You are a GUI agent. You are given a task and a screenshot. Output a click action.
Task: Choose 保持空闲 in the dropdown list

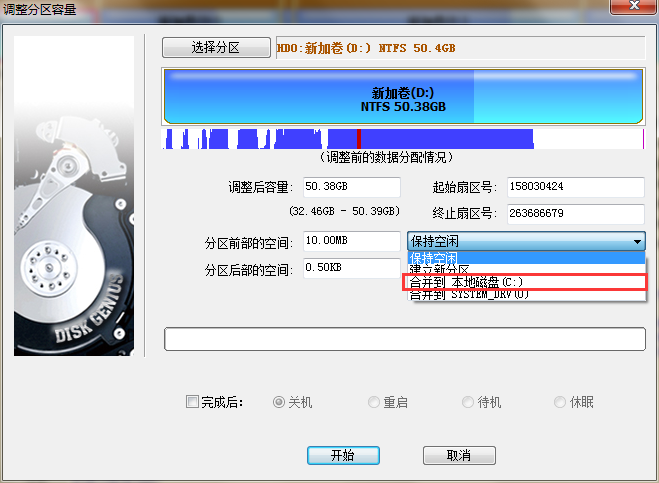(x=526, y=258)
